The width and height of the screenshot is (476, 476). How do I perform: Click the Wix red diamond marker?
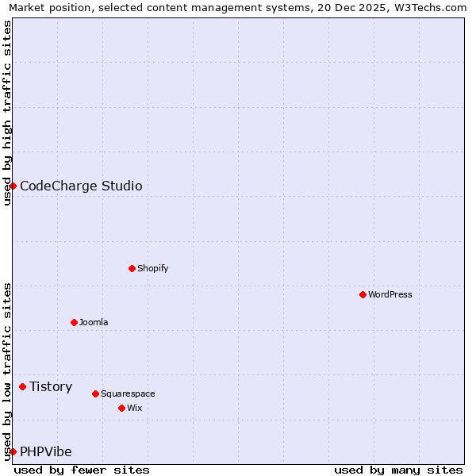(121, 408)
